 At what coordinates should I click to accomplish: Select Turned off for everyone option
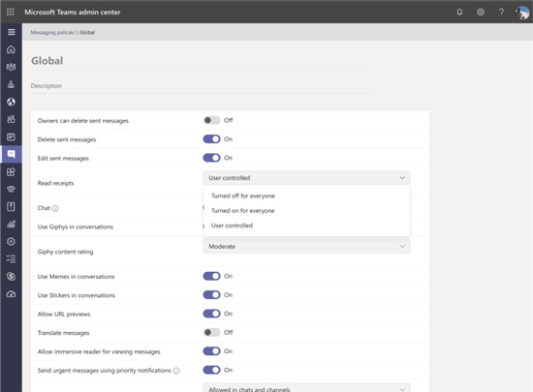pos(243,196)
